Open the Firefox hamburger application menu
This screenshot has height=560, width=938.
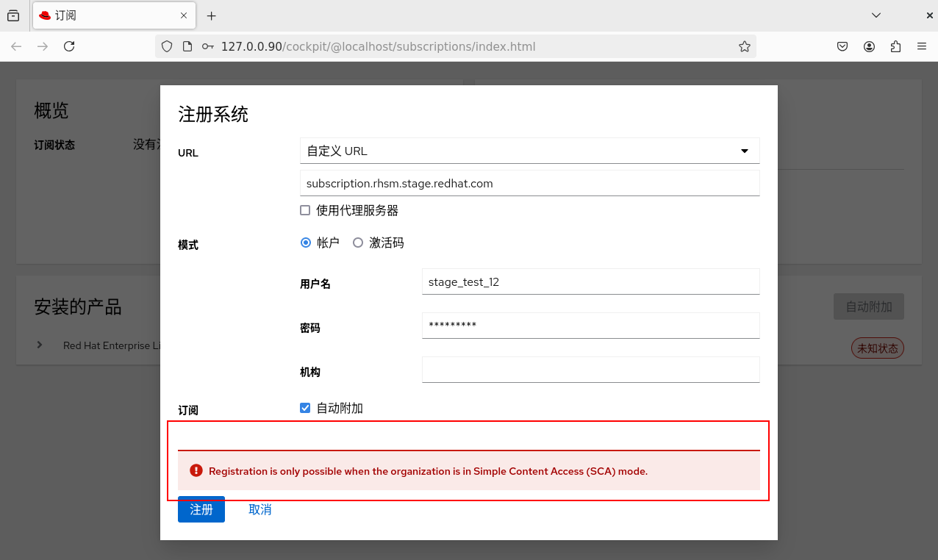point(922,46)
